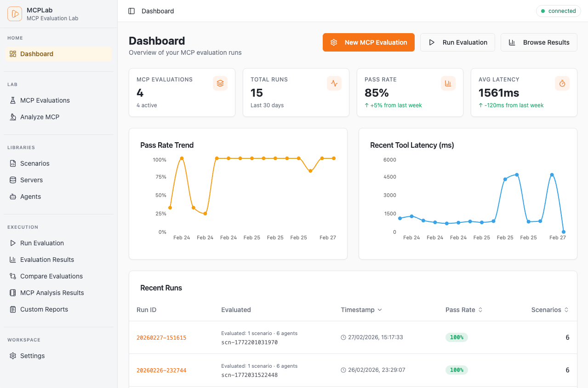Click the connected status badge
588x388 pixels.
click(x=558, y=11)
